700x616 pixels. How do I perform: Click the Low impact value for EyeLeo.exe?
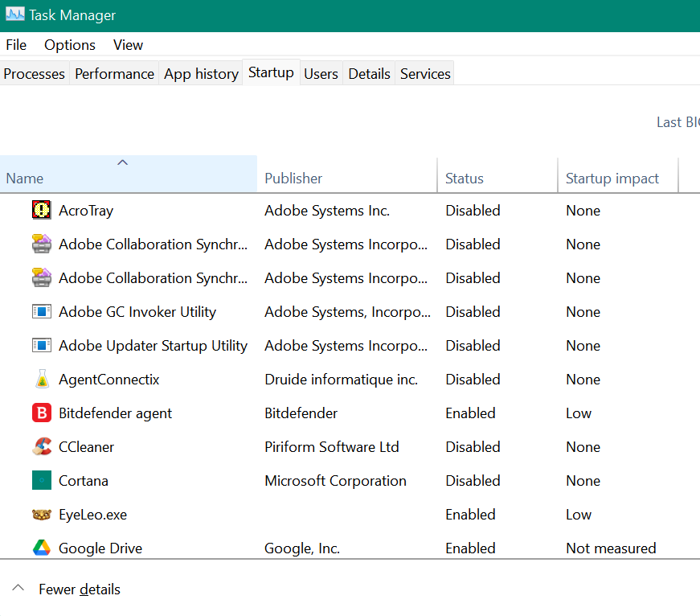point(579,515)
